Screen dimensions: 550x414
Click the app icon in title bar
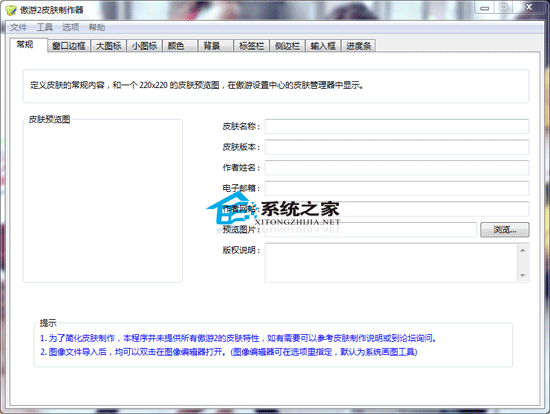pos(11,11)
